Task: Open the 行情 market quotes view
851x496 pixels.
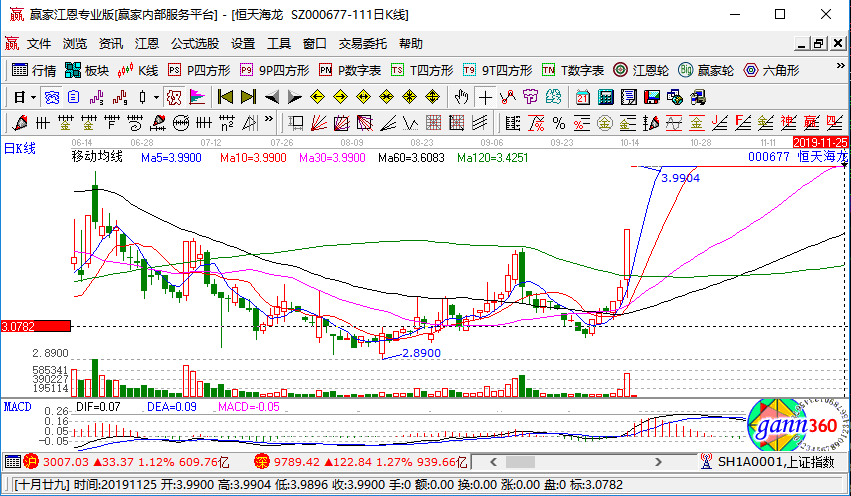Action: coord(34,71)
